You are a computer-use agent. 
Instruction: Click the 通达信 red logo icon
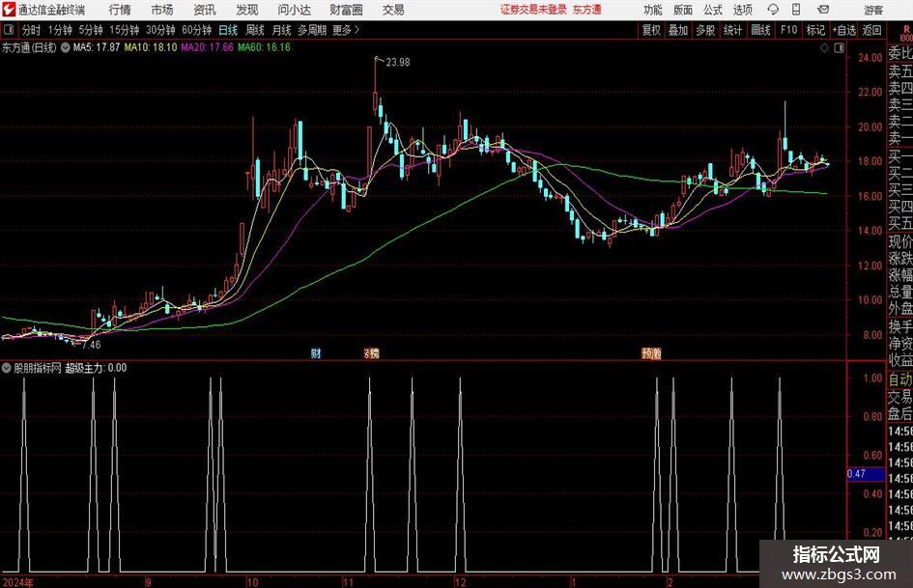click(8, 10)
